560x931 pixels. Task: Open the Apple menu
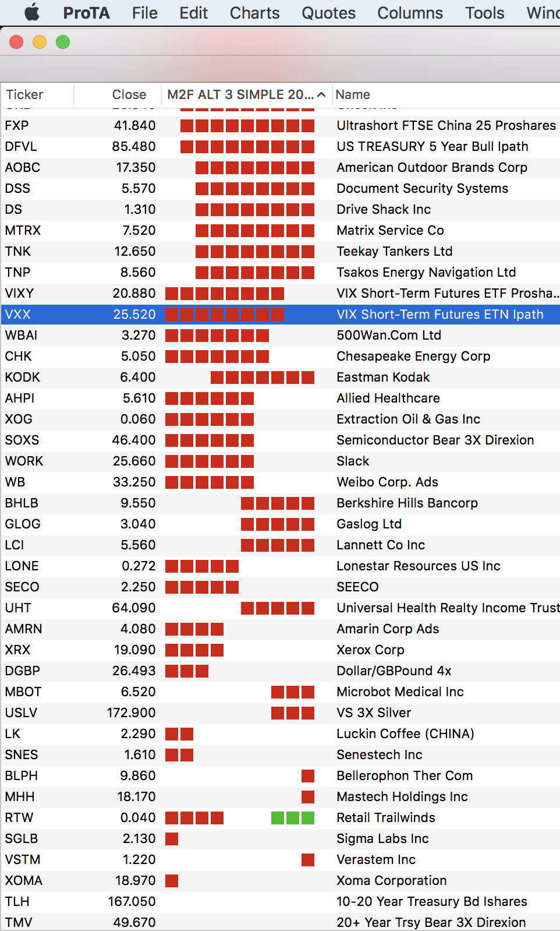point(32,12)
